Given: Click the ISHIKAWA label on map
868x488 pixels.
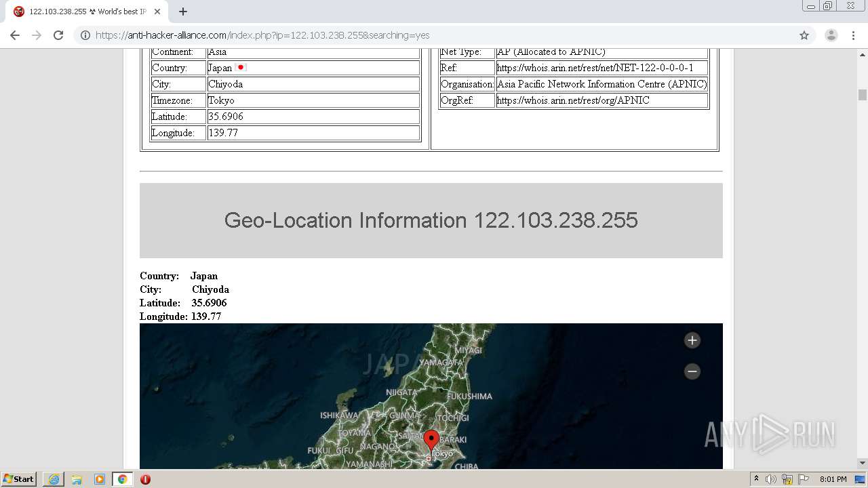Looking at the screenshot, I should pyautogui.click(x=339, y=415).
